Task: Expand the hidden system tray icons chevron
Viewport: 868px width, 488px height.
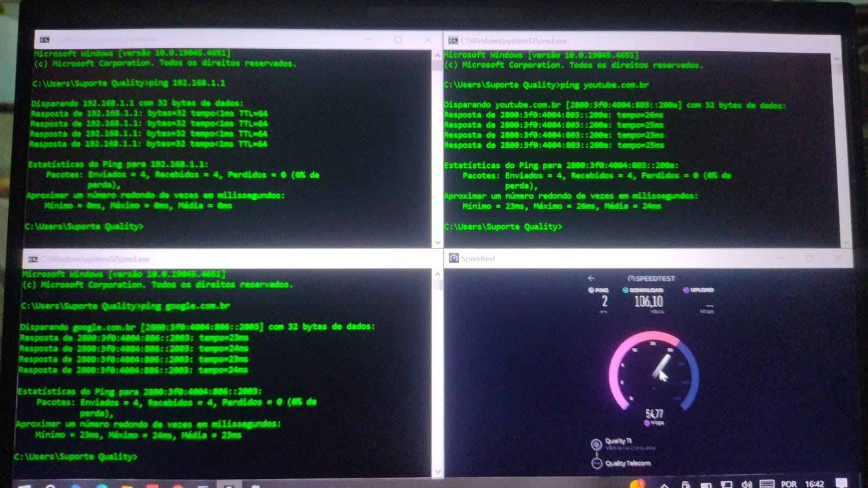Action: pyautogui.click(x=664, y=484)
